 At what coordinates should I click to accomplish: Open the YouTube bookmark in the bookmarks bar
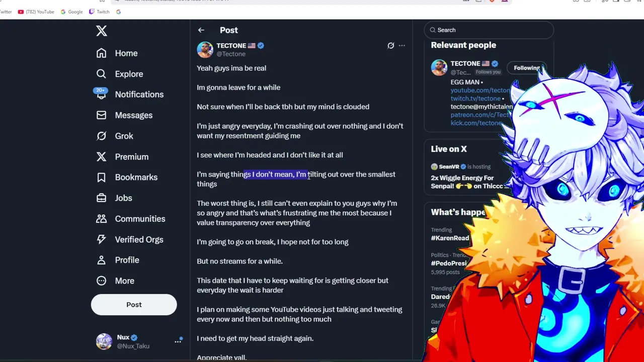click(x=36, y=12)
